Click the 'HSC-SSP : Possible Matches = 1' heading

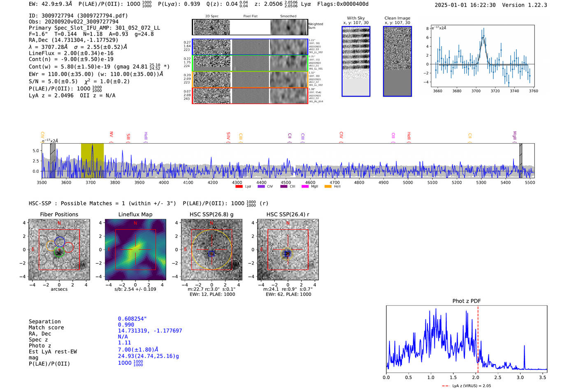pyautogui.click(x=102, y=204)
